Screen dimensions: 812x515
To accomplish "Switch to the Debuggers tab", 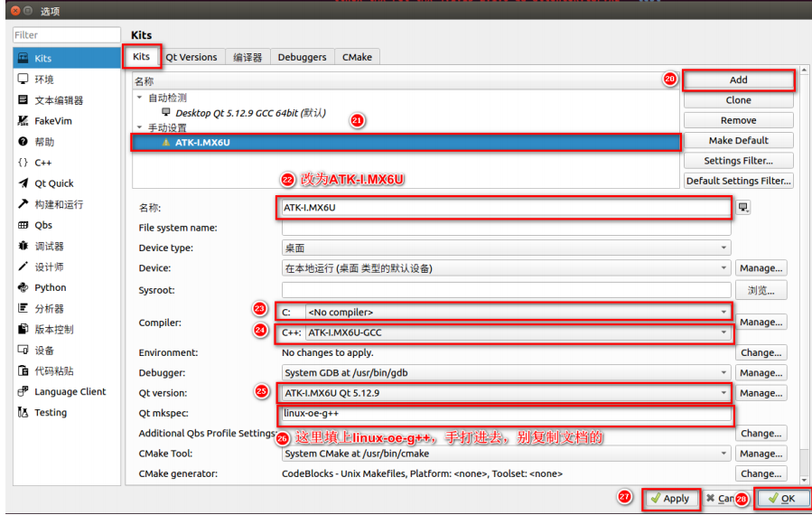I will coord(302,57).
